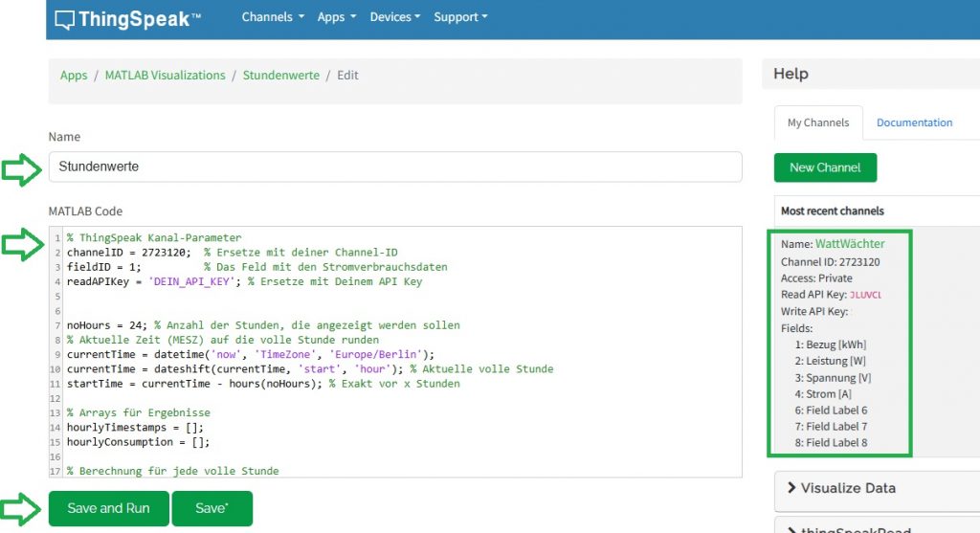Go to Apps breadcrumb link
Image resolution: width=980 pixels, height=533 pixels.
click(74, 76)
